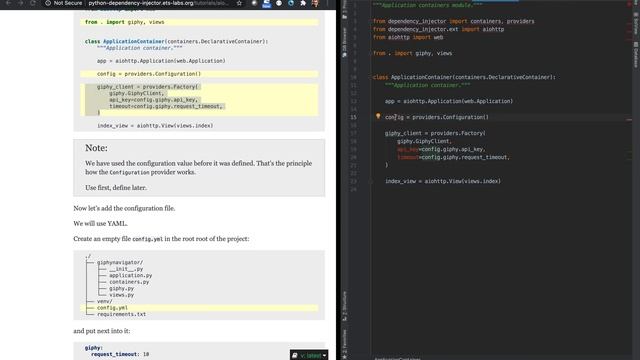Click 'venv/' in the tutorial file tree

click(104, 301)
